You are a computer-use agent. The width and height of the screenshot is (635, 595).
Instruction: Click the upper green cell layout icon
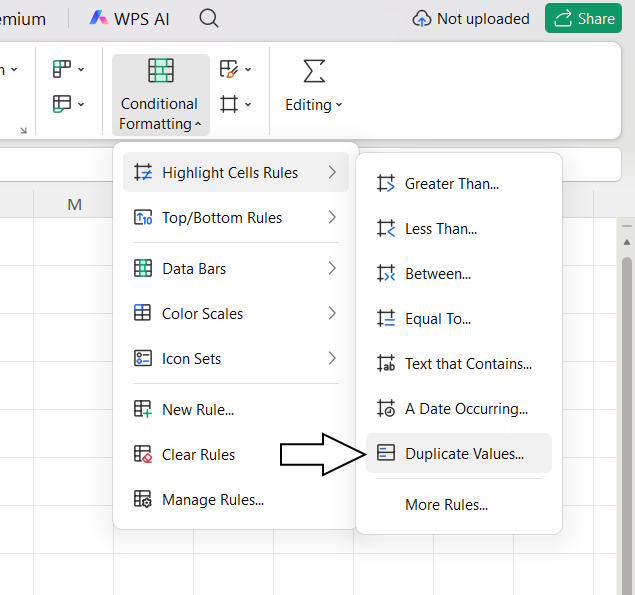(62, 69)
